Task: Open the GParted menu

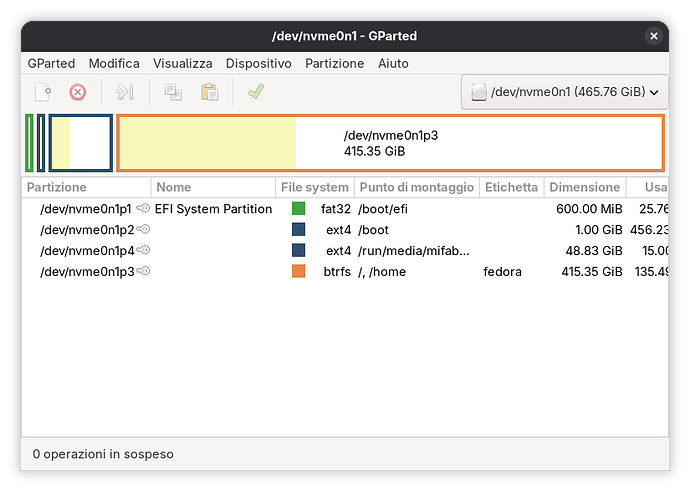Action: 51,63
